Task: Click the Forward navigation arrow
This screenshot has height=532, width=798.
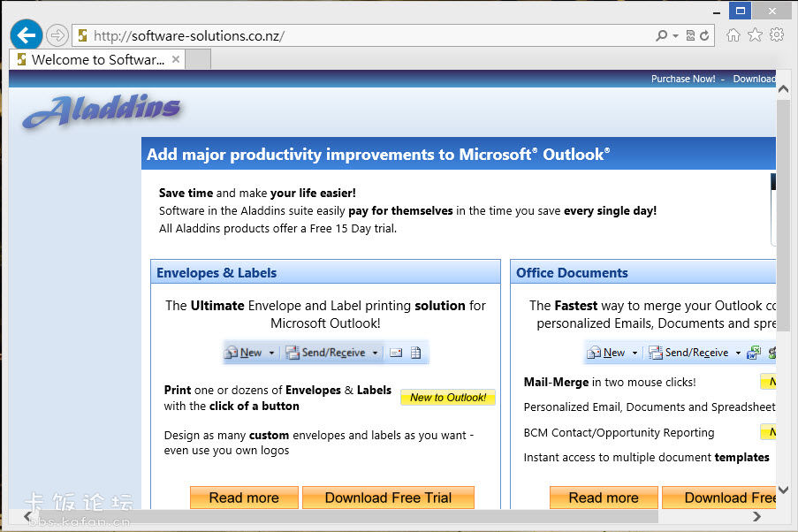Action: tap(57, 35)
